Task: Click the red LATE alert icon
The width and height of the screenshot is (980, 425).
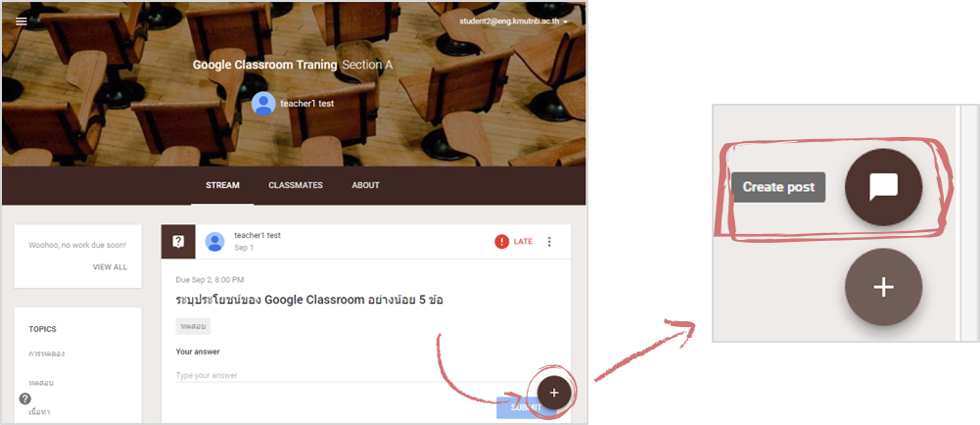Action: (502, 241)
